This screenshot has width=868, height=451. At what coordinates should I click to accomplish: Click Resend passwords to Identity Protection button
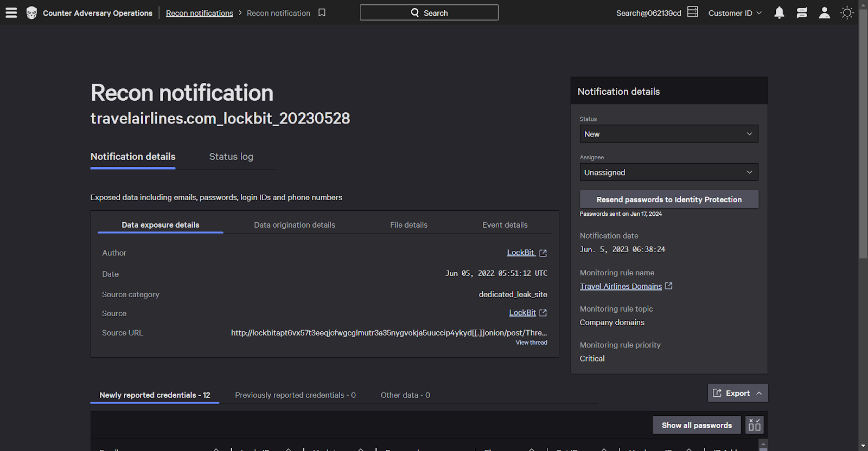669,199
